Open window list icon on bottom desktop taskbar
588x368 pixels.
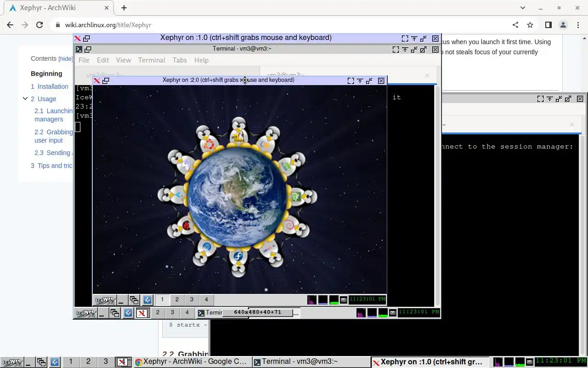pos(41,362)
